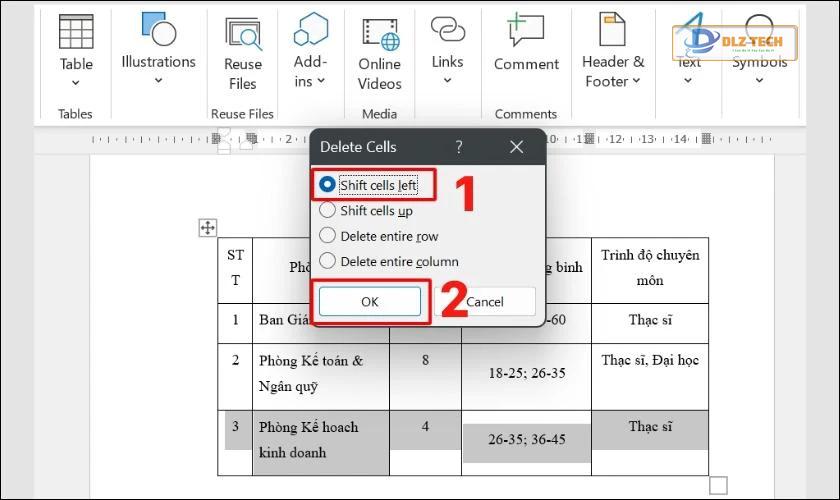Expand the Table dropdown arrow
Screen dimensions: 840x500
pos(76,83)
